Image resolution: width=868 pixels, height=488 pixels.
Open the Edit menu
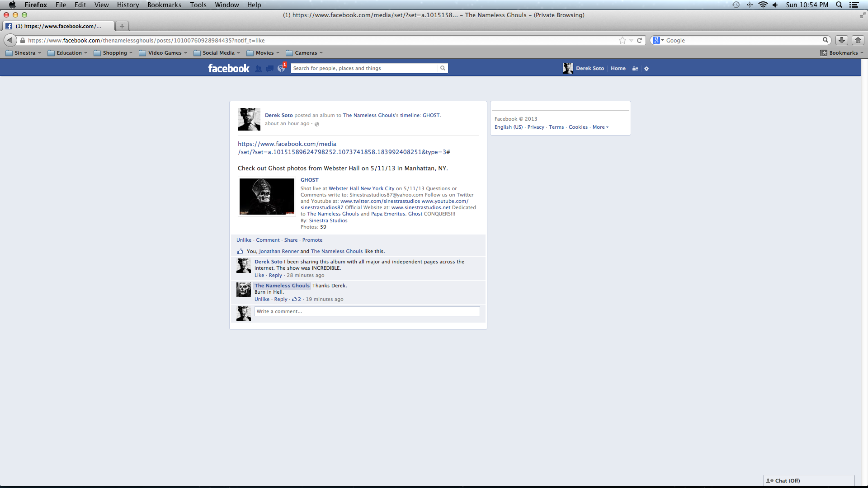pyautogui.click(x=80, y=5)
